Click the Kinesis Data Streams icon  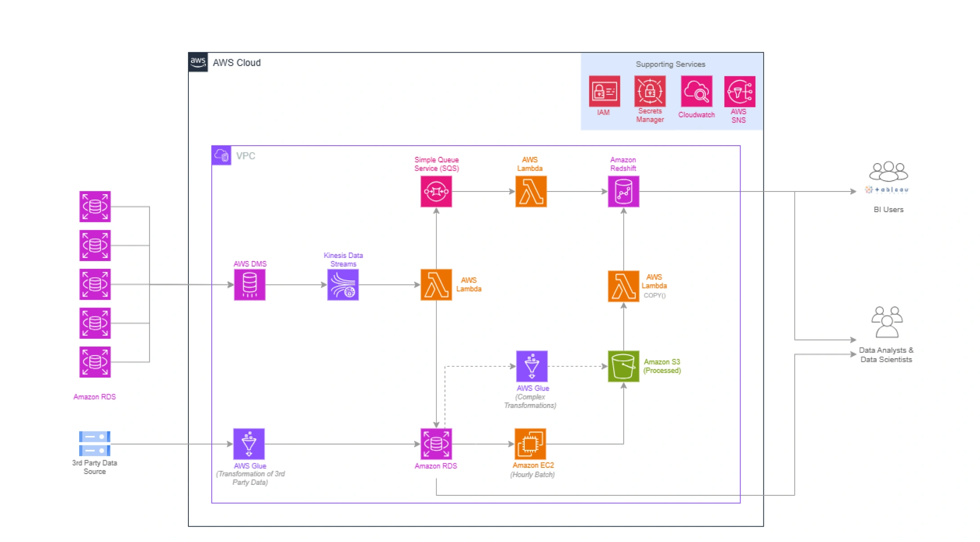pos(343,284)
